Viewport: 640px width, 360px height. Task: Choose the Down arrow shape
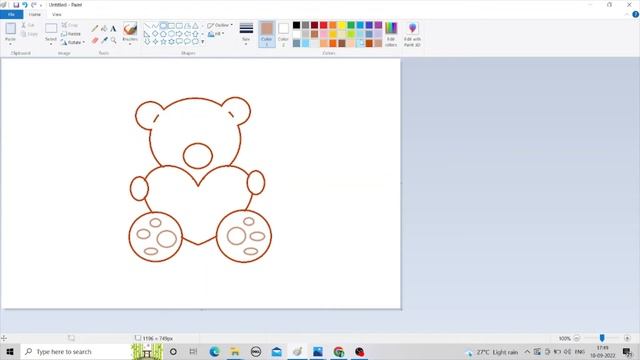pos(147,42)
